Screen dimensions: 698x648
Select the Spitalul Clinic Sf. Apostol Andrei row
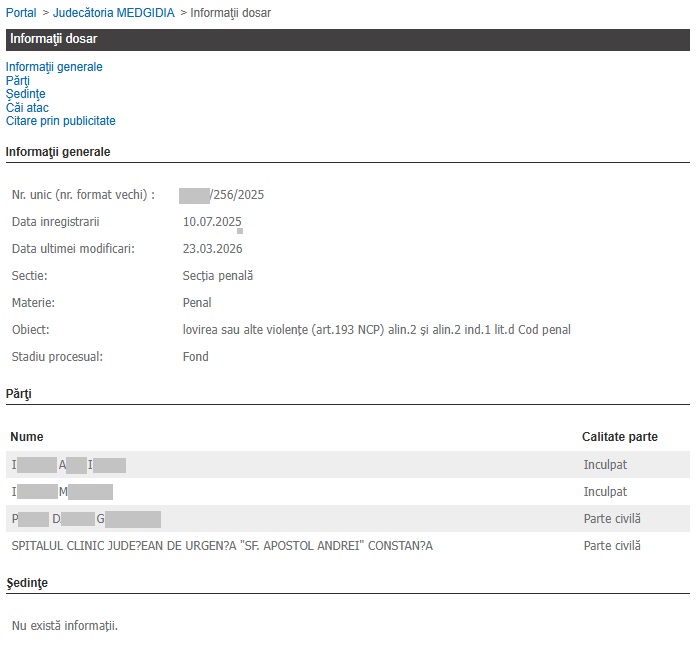(222, 546)
